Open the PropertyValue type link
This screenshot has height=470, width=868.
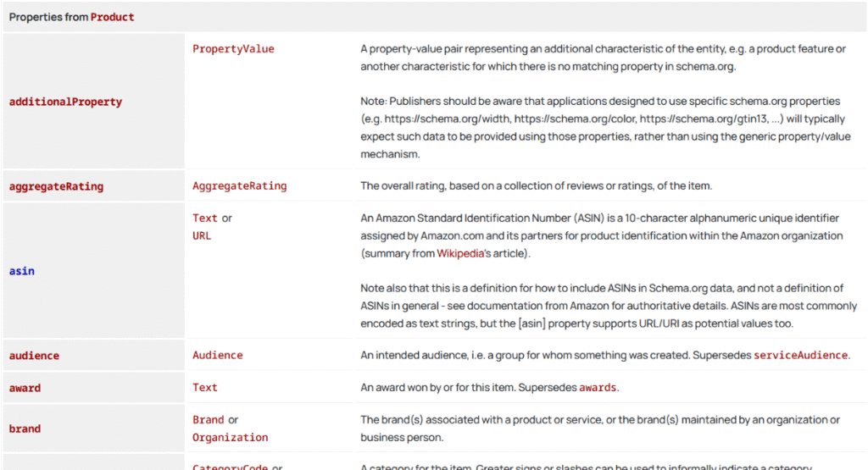[x=233, y=49]
